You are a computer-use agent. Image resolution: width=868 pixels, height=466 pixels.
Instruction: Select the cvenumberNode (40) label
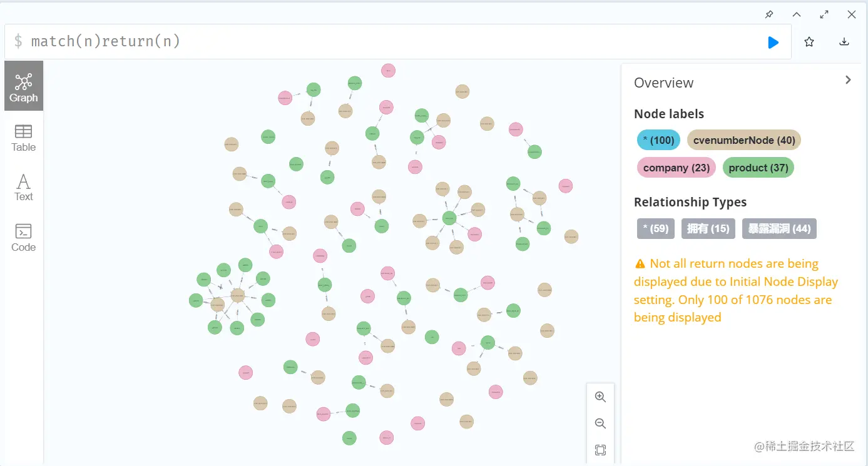[x=744, y=140]
